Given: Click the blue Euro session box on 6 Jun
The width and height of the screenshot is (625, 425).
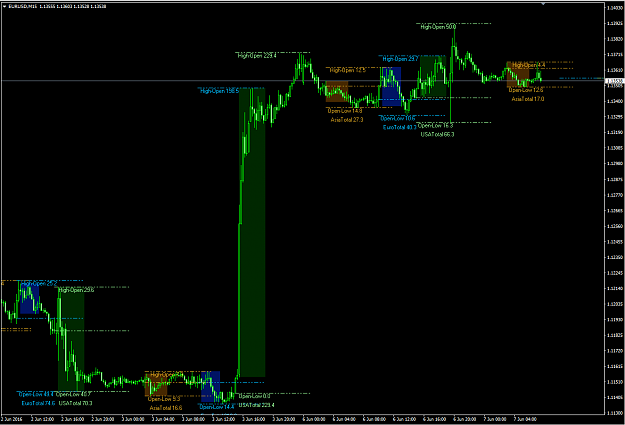Looking at the screenshot, I should point(391,87).
